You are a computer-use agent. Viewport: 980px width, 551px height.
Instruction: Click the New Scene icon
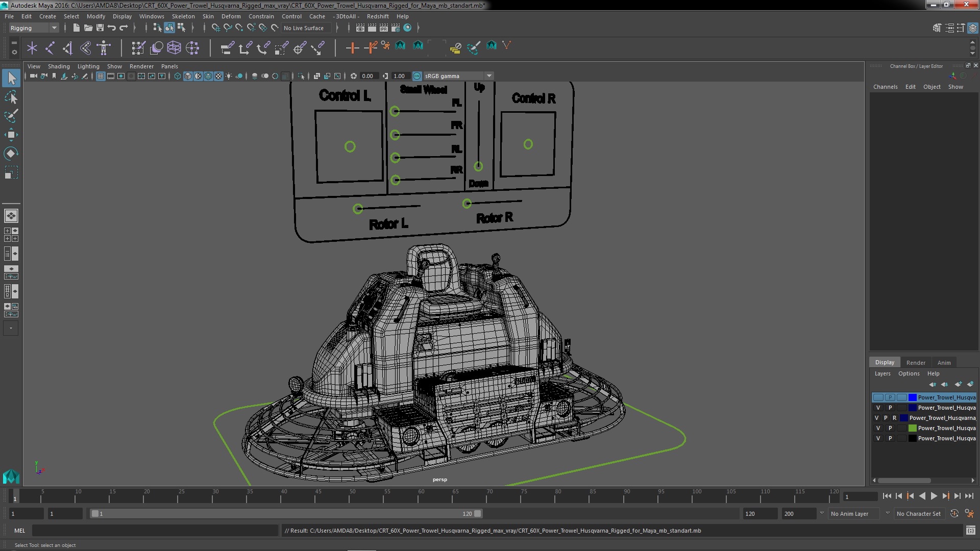pos(76,28)
